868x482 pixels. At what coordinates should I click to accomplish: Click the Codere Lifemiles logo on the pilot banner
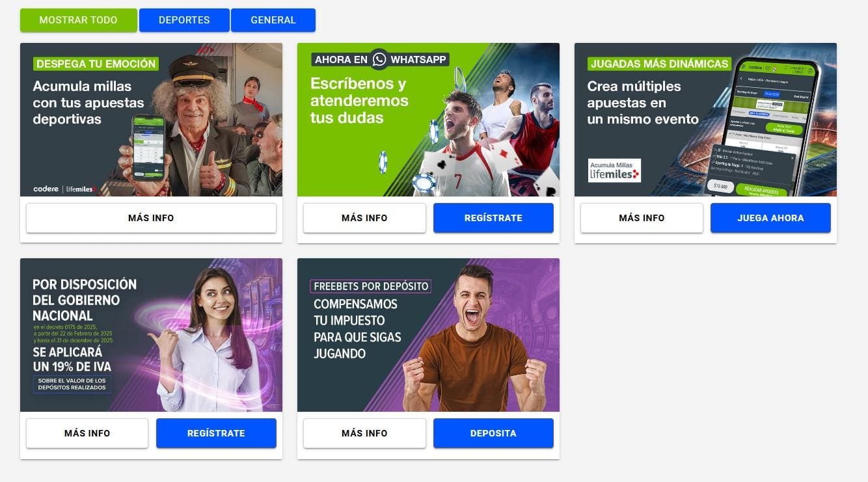pyautogui.click(x=64, y=189)
